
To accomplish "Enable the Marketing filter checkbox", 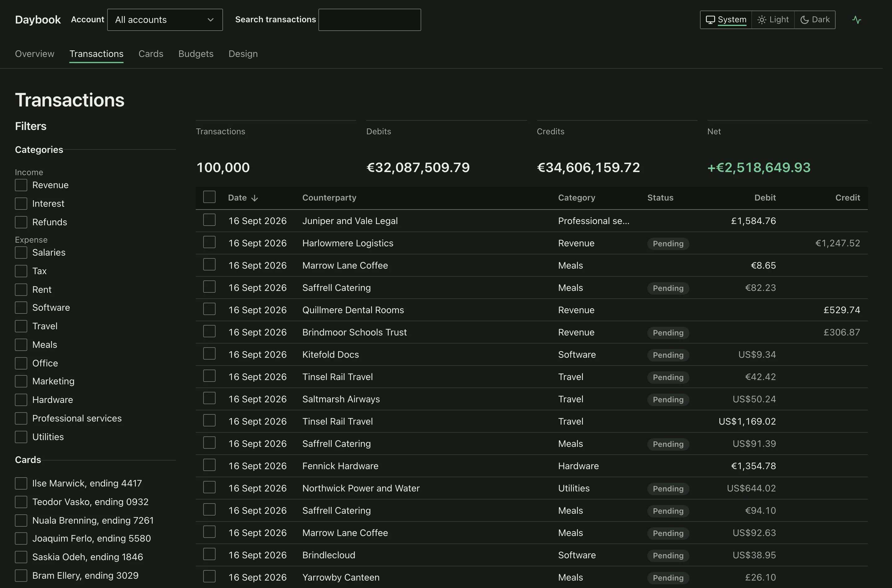I will 21,381.
